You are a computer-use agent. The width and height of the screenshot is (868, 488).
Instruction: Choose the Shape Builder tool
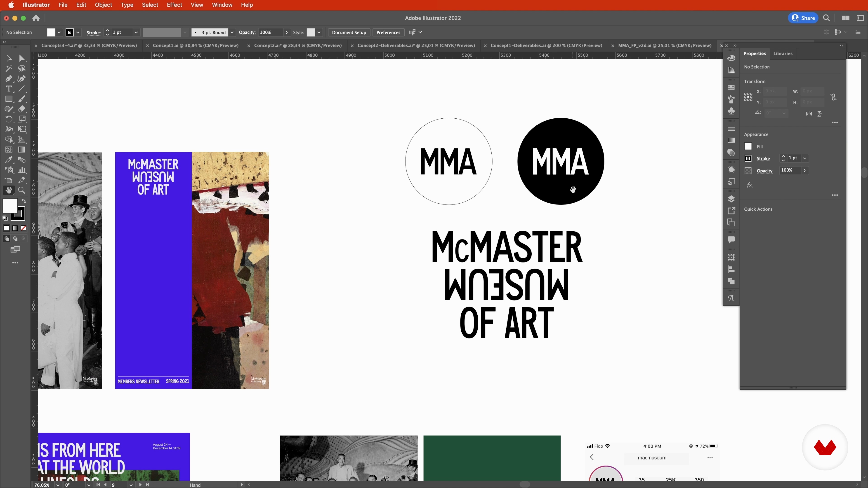pyautogui.click(x=9, y=139)
